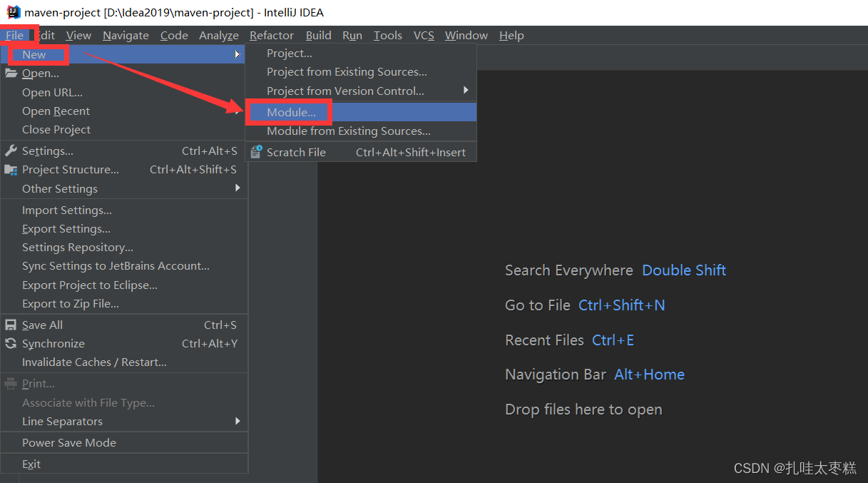Open the File menu
Image resolution: width=868 pixels, height=483 pixels.
[14, 35]
